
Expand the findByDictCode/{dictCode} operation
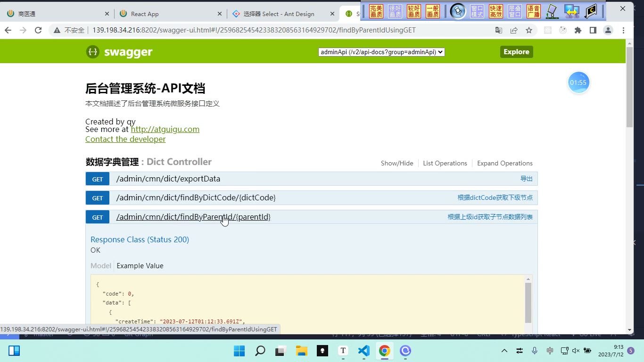point(196,197)
